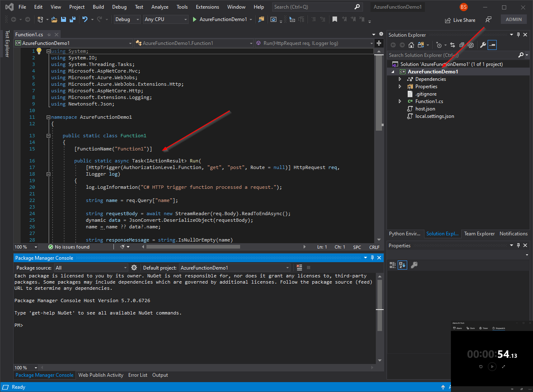Image resolution: width=533 pixels, height=392 pixels.
Task: Click the Home icon in Solution Explorer
Action: 411,45
